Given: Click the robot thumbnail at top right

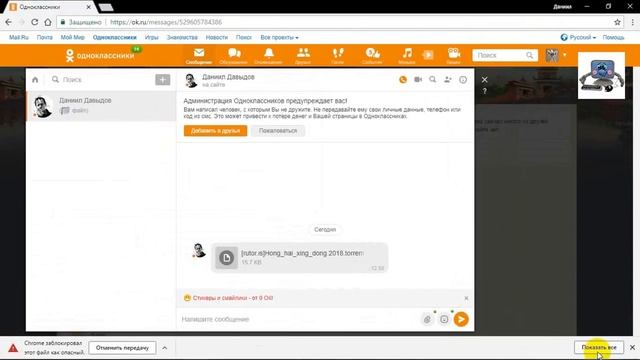Looking at the screenshot, I should pos(601,76).
